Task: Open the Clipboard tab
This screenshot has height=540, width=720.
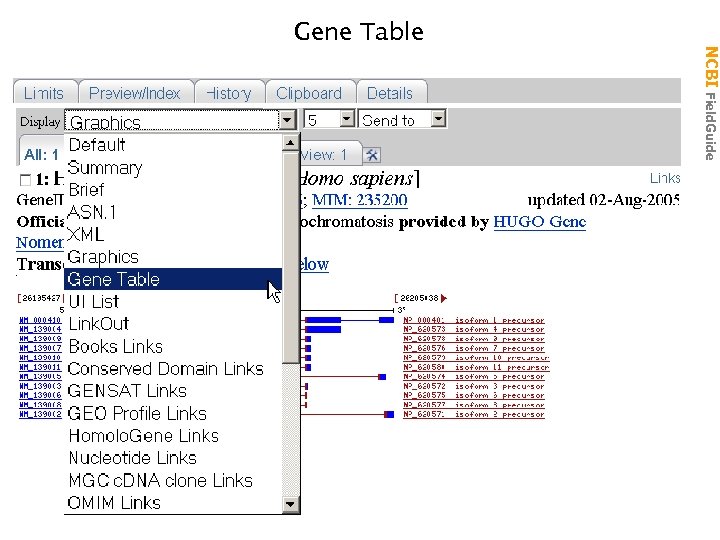Action: tap(309, 93)
